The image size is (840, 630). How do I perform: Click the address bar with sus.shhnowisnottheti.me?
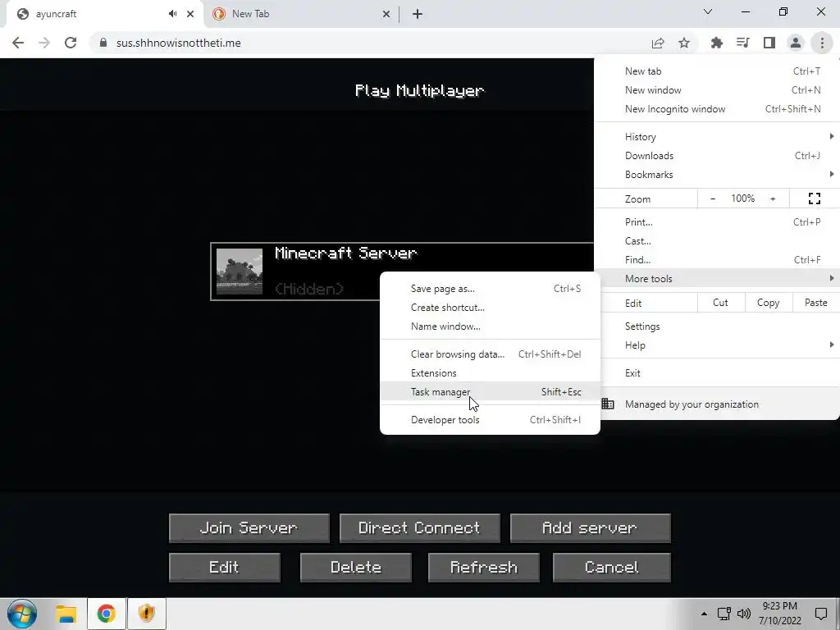pos(368,43)
